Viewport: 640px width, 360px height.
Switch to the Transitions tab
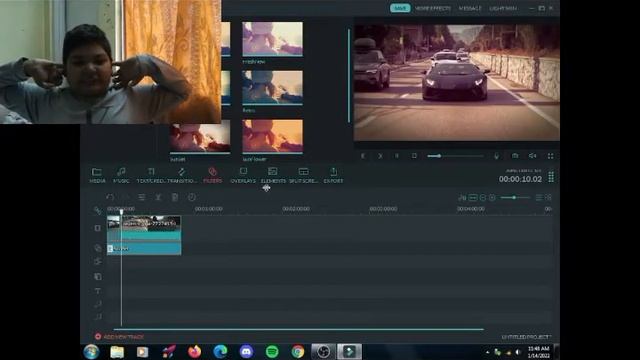click(181, 175)
